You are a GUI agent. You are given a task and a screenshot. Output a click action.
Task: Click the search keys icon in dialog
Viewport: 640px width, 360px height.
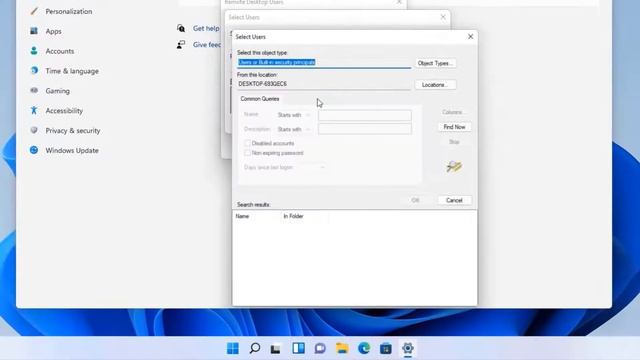(x=454, y=166)
